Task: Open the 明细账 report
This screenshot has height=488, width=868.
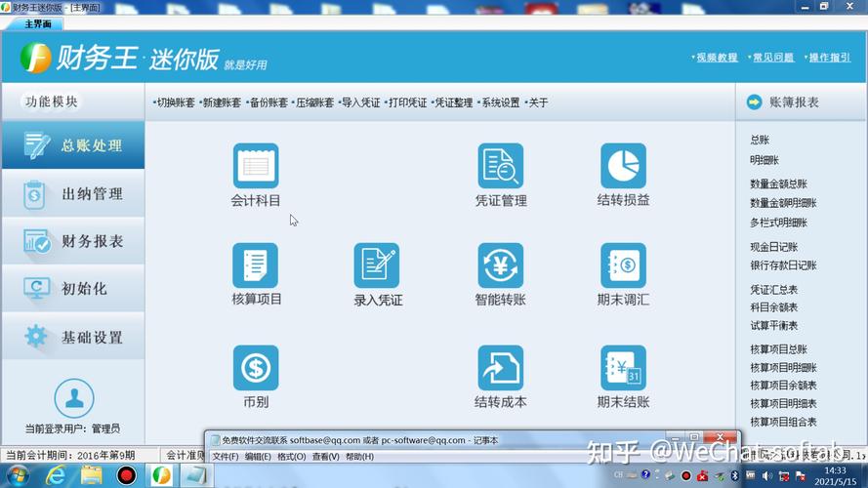Action: click(765, 160)
